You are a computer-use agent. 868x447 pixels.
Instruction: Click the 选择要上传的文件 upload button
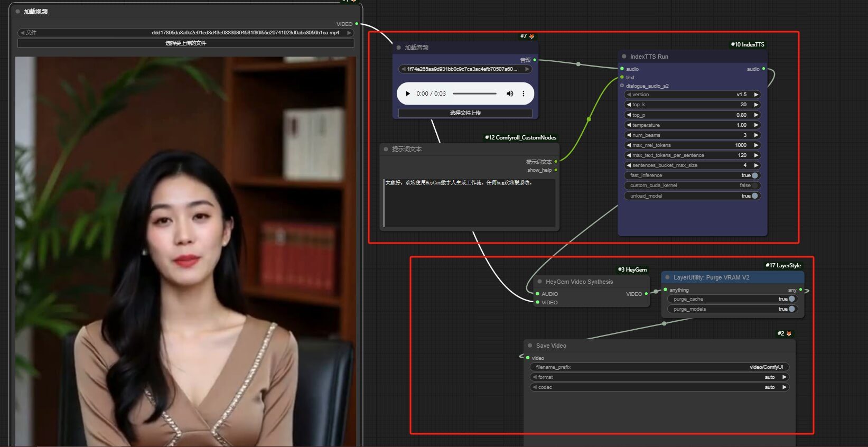(185, 43)
